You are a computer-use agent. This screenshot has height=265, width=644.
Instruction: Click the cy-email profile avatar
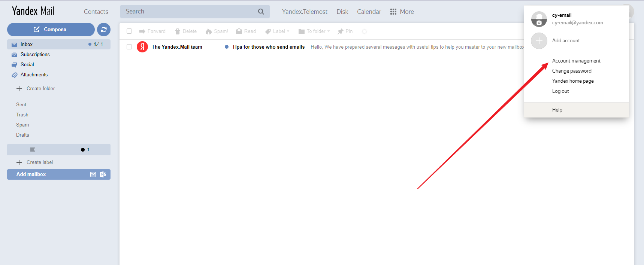pos(539,19)
